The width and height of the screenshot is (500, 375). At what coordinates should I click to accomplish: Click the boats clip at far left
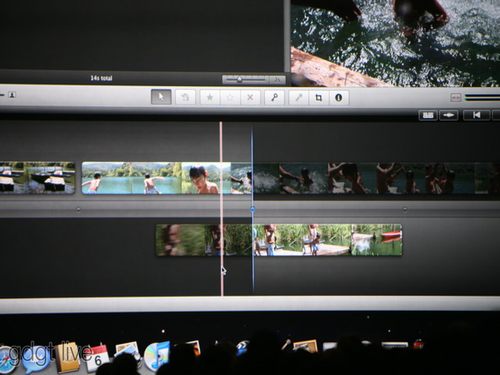pos(37,178)
